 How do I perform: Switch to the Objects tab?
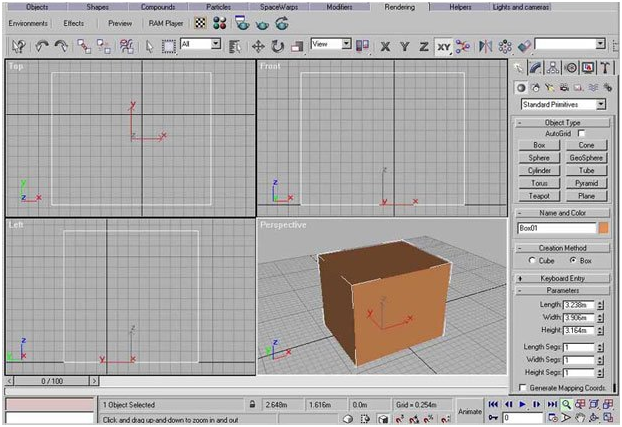coord(37,7)
